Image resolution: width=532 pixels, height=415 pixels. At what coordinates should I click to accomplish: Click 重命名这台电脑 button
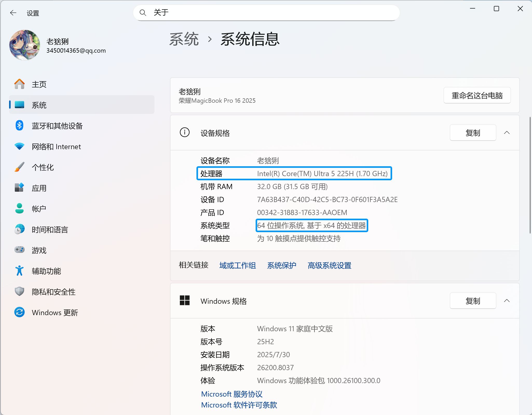[x=477, y=95]
